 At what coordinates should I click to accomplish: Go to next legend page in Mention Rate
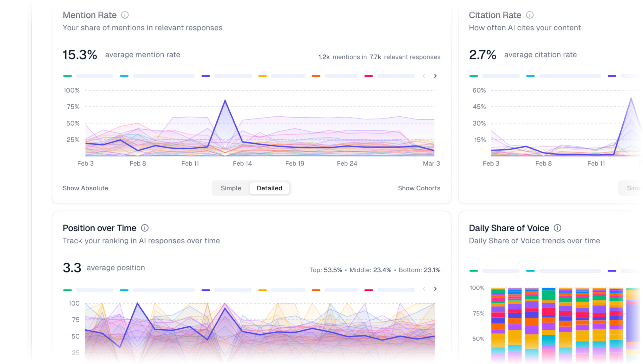click(x=435, y=76)
